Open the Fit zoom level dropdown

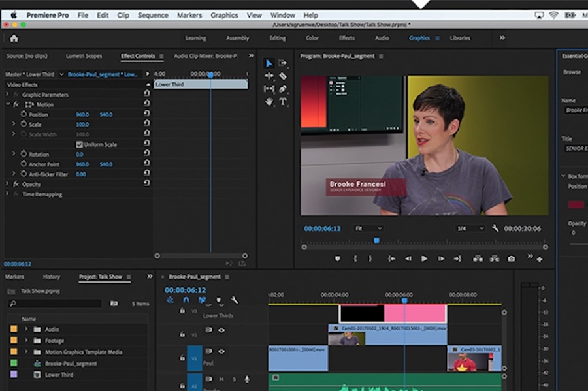coord(368,228)
